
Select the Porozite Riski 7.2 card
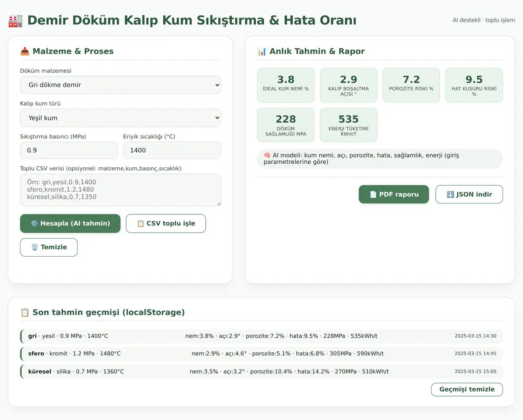[x=411, y=85]
